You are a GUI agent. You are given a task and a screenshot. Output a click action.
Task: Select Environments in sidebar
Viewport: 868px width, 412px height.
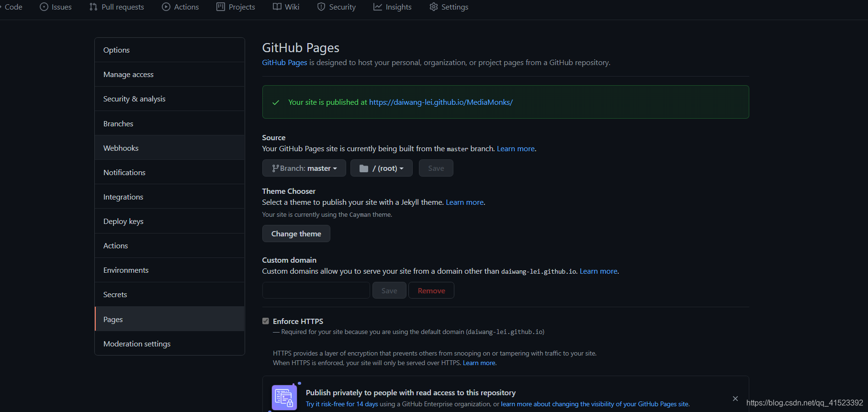pos(169,270)
